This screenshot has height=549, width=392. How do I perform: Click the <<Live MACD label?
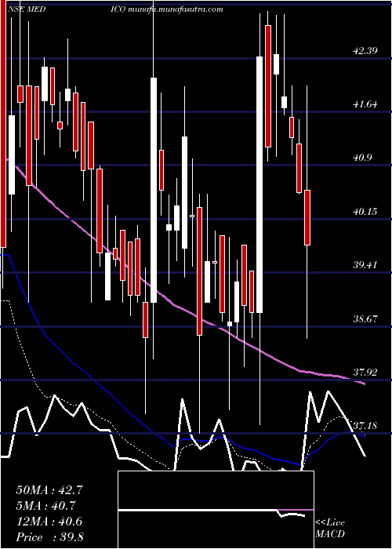330,529
